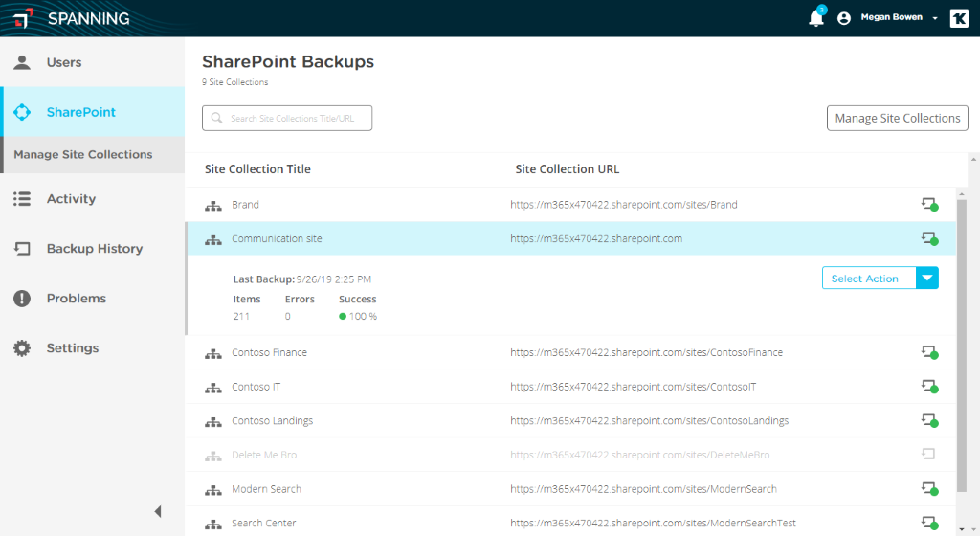The image size is (980, 536).
Task: Click the SharePoint sidebar icon
Action: [x=22, y=112]
